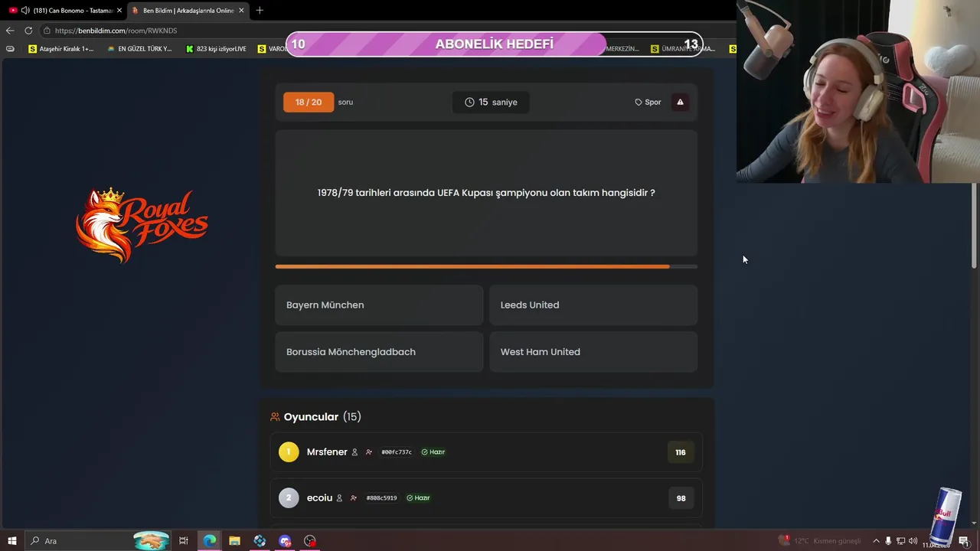
Task: Click the page vertical scrollbar
Action: 975,226
